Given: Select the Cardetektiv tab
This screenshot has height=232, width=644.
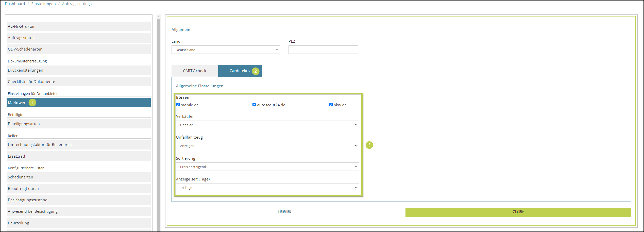Looking at the screenshot, I should 240,71.
